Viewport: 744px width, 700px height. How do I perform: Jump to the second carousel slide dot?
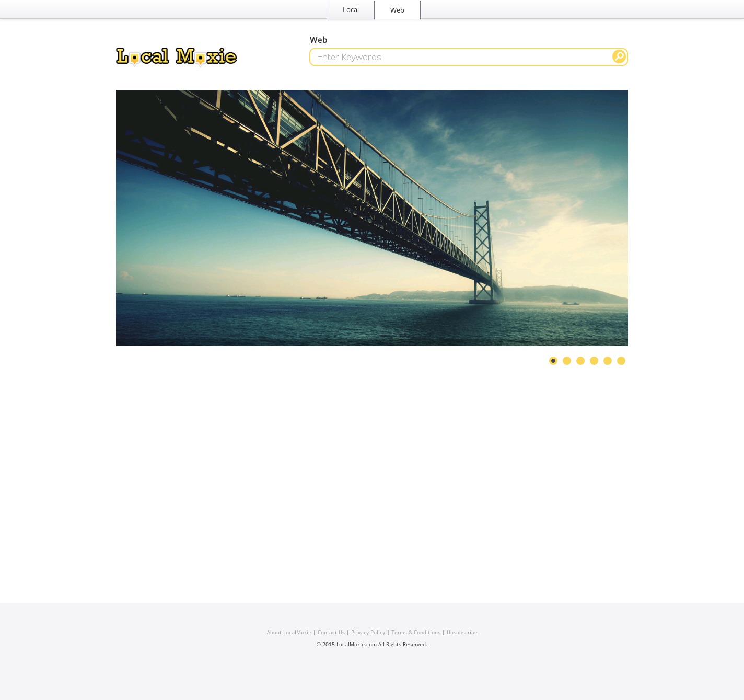pyautogui.click(x=567, y=361)
